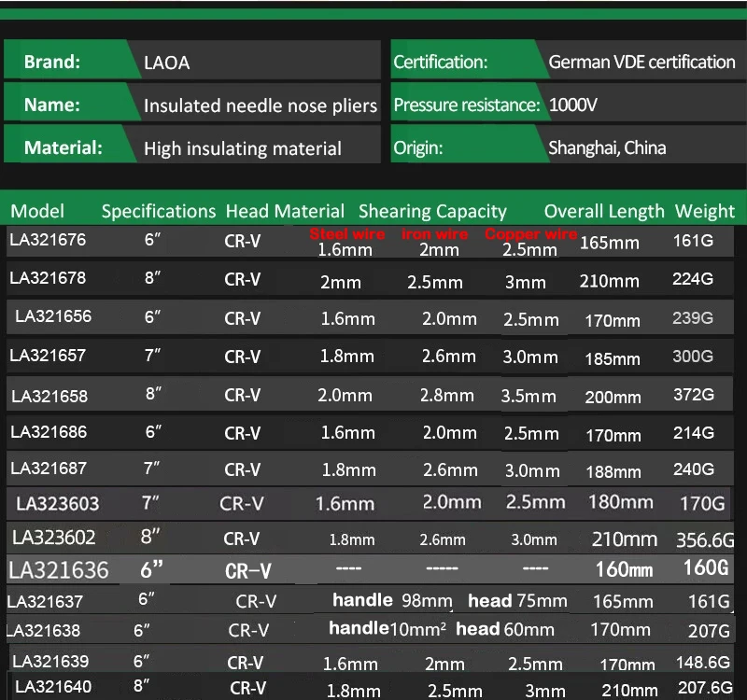Image resolution: width=747 pixels, height=700 pixels.
Task: Select model LA321658
Action: pos(49,396)
